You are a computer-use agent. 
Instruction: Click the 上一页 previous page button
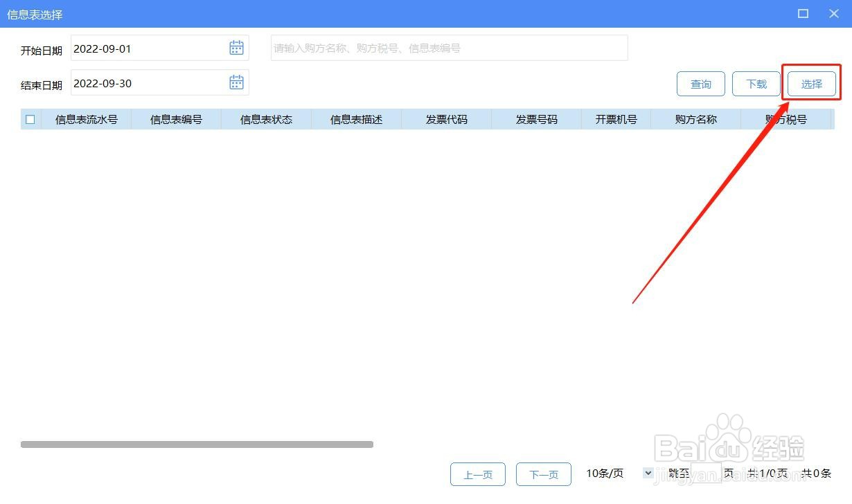tap(478, 474)
